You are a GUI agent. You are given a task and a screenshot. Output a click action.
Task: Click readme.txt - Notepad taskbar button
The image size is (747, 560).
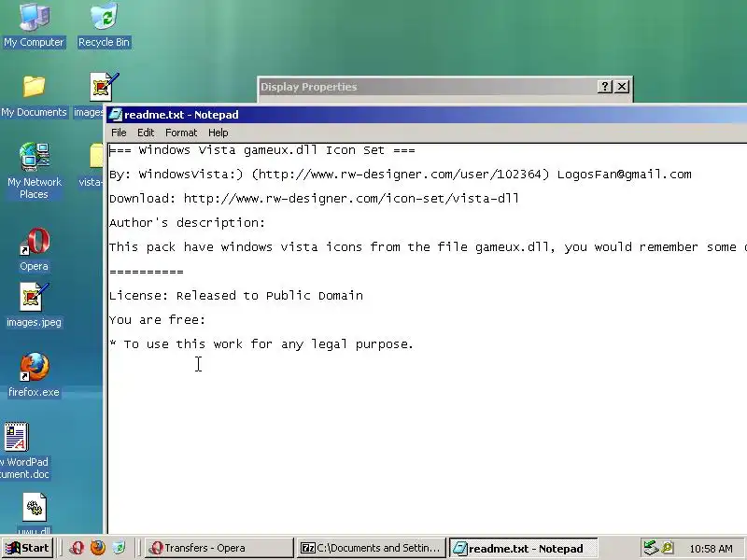[523, 548]
